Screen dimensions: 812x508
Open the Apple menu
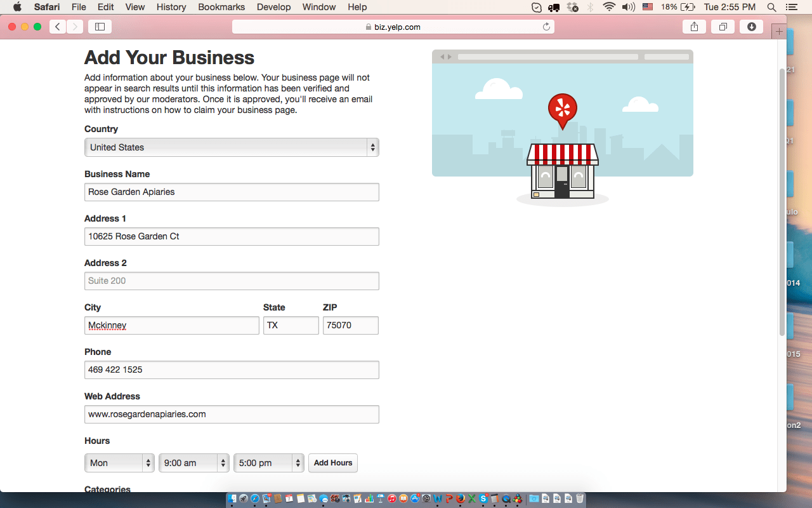tap(17, 7)
